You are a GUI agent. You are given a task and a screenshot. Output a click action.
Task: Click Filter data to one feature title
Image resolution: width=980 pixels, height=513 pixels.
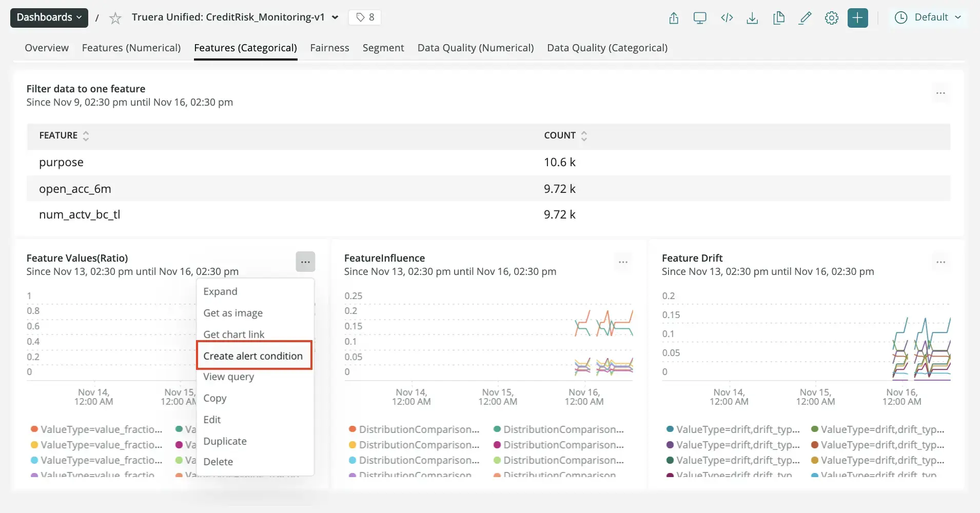(86, 89)
